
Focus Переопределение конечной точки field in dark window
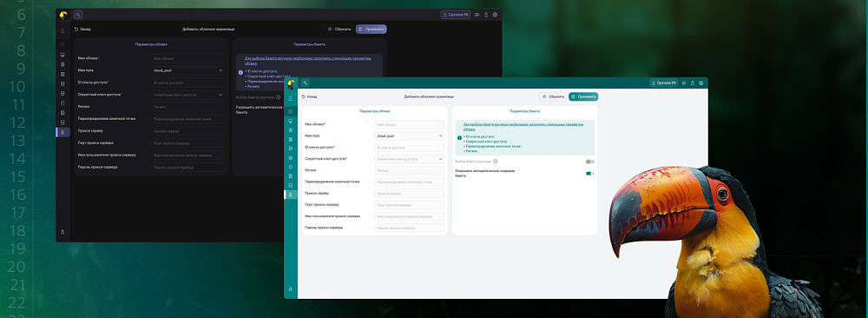click(x=187, y=119)
